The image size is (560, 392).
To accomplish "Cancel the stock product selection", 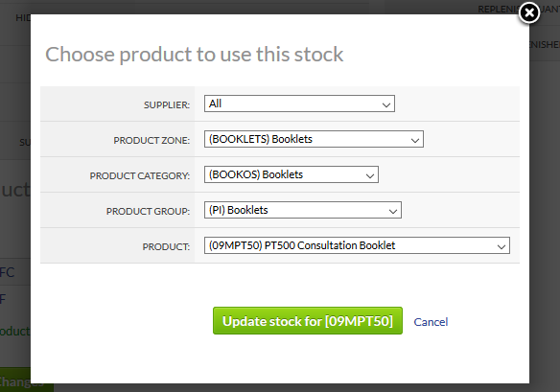I will tap(431, 322).
